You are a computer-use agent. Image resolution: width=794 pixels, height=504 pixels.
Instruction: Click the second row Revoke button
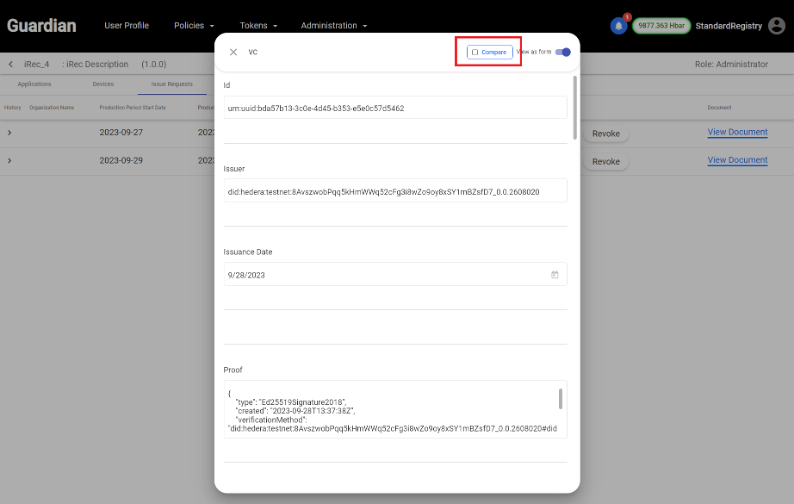click(x=606, y=161)
